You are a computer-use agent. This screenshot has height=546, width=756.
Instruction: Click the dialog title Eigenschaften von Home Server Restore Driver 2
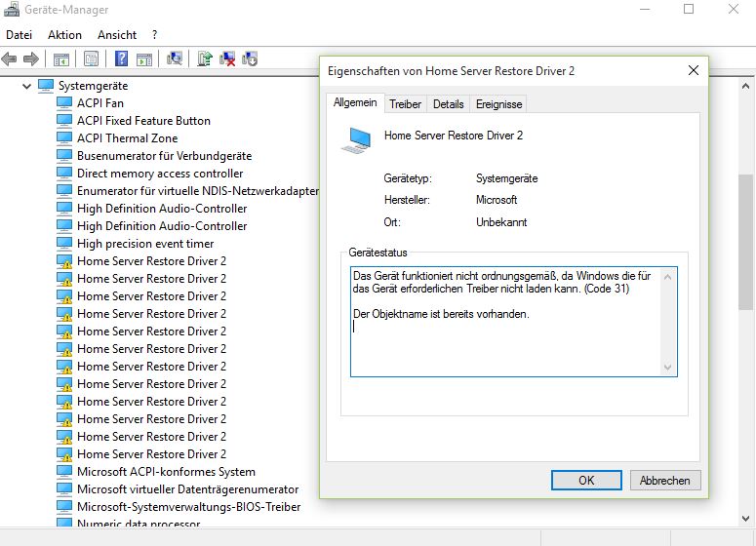pyautogui.click(x=452, y=71)
